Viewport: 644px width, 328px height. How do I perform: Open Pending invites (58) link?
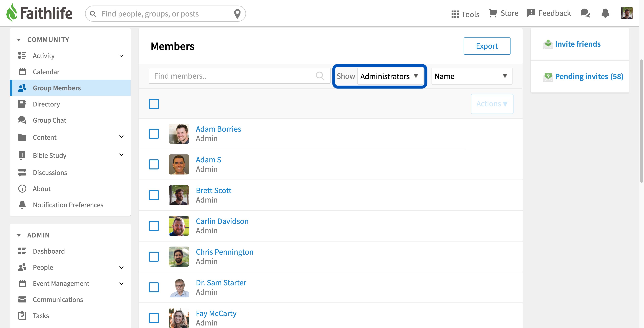pyautogui.click(x=589, y=77)
